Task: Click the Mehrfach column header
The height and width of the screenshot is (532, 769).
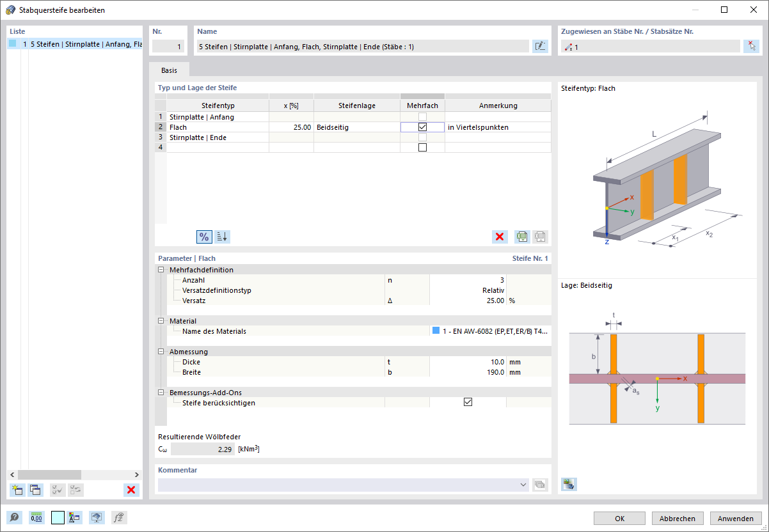Action: coord(422,106)
